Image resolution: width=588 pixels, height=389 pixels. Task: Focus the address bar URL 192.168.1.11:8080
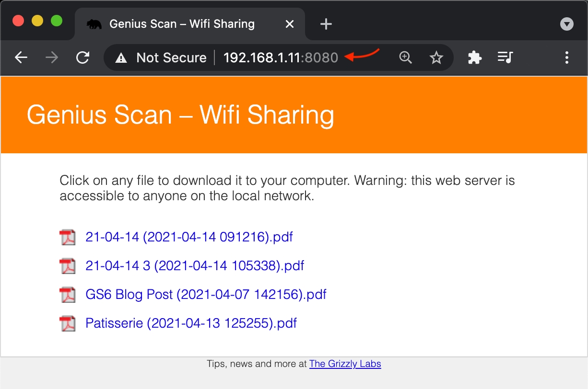tap(281, 58)
